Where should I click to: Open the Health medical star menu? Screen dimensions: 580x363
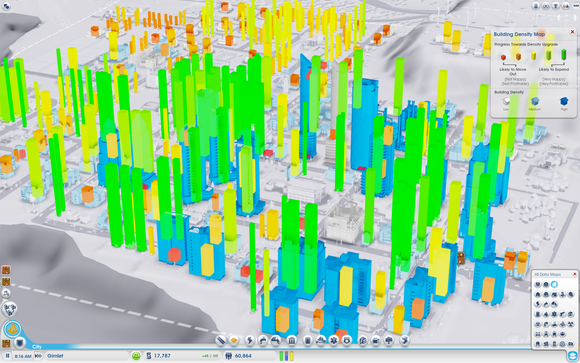pos(334,340)
